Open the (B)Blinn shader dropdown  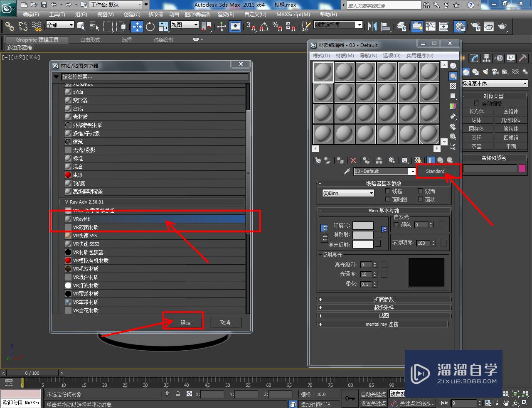point(348,193)
